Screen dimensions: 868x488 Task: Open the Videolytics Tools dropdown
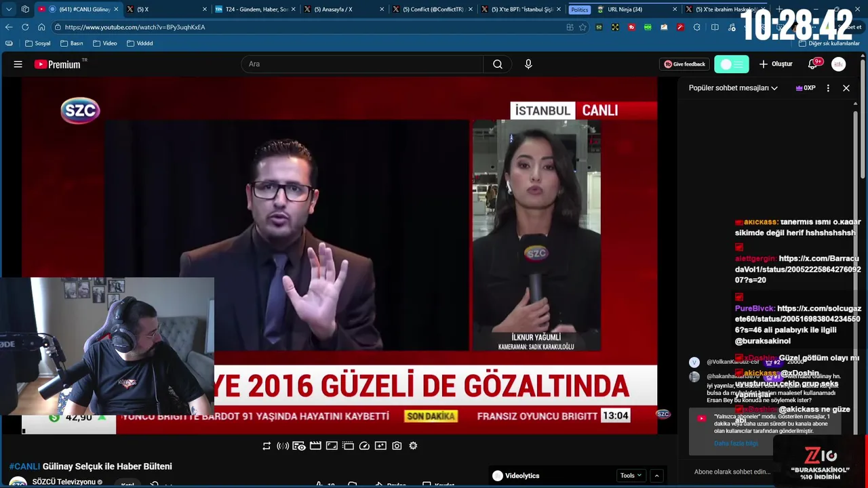pyautogui.click(x=631, y=476)
